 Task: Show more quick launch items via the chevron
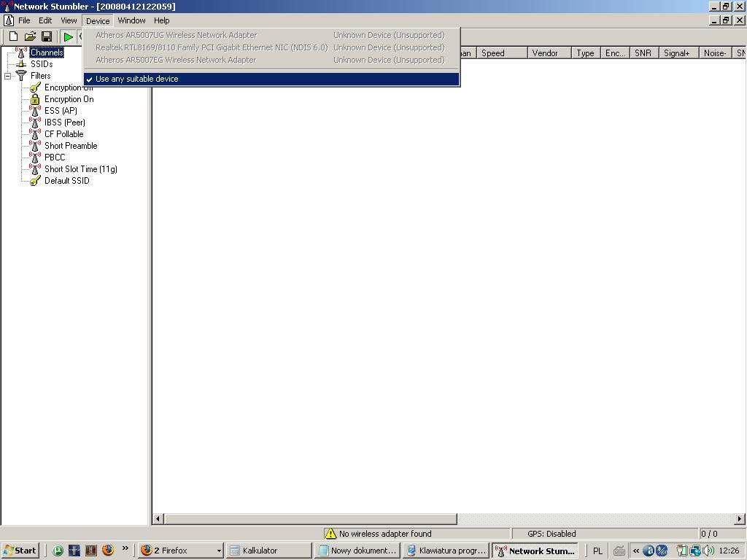click(x=125, y=548)
